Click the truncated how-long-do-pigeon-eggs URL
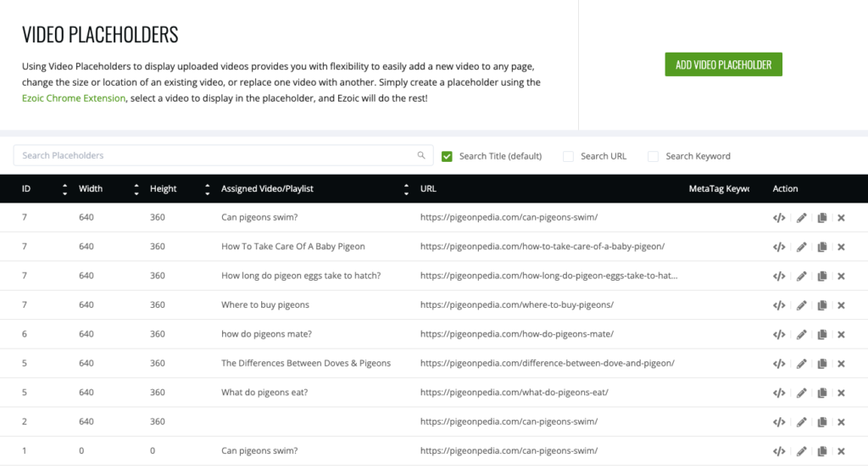 548,275
